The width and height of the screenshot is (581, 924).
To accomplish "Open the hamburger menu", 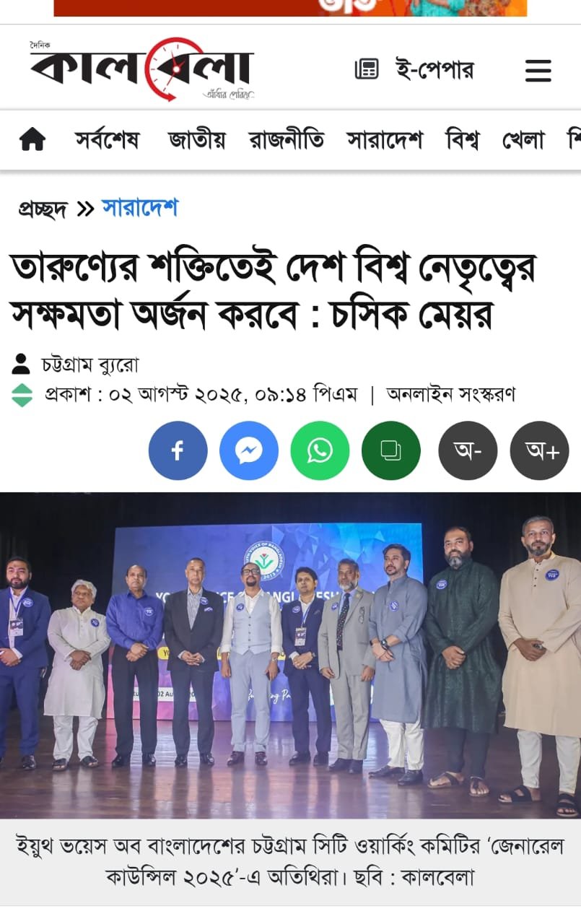I will (x=538, y=71).
